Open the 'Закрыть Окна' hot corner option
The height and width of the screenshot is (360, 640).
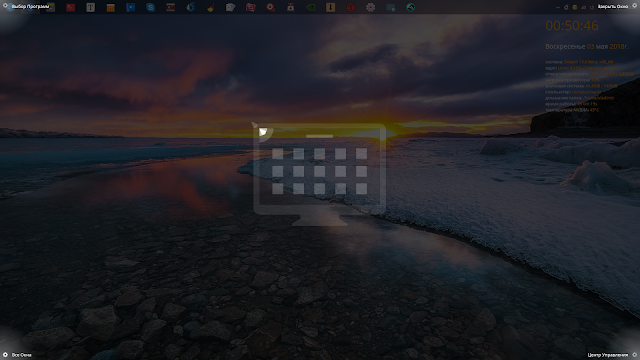[613, 7]
